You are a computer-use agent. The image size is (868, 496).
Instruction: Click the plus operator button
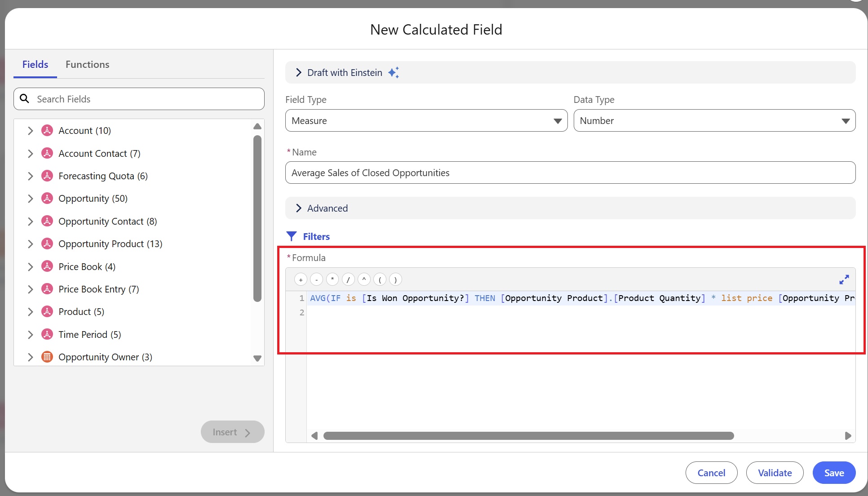click(x=301, y=280)
